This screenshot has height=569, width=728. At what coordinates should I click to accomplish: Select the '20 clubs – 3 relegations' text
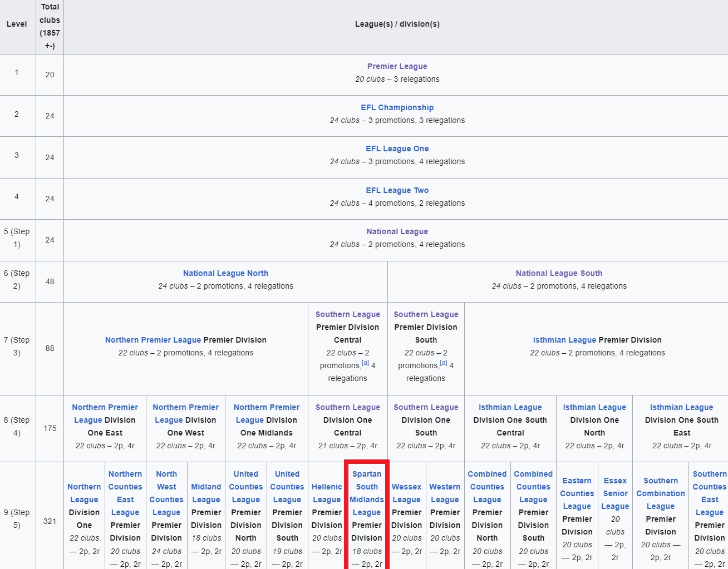coord(397,79)
